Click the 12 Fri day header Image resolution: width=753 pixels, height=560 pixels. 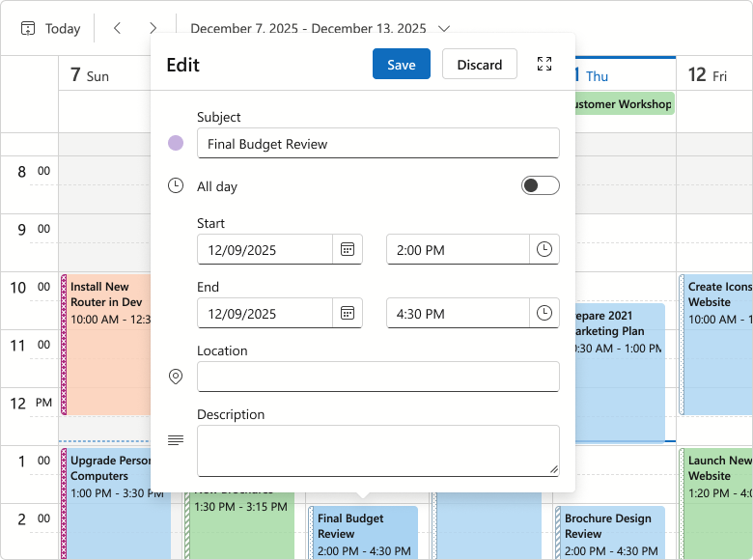tap(714, 75)
